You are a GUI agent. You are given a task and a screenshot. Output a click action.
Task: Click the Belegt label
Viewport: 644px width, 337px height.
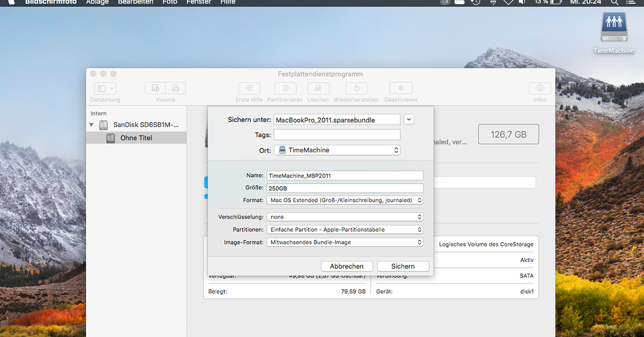tap(217, 291)
